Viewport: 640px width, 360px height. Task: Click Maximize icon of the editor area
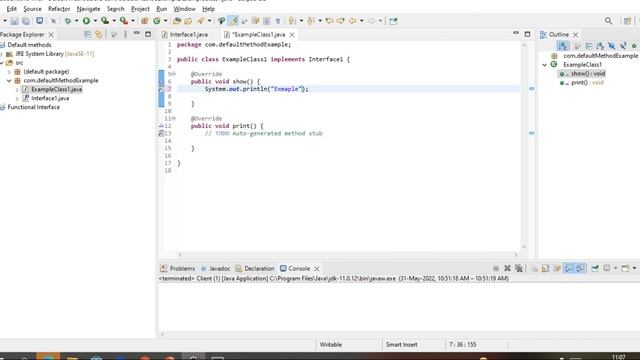pos(527,34)
